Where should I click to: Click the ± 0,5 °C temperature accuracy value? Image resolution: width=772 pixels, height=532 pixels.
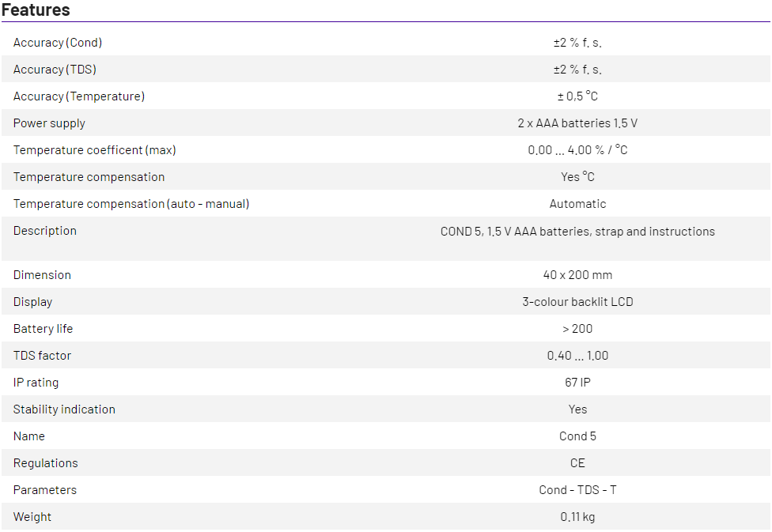coord(577,96)
